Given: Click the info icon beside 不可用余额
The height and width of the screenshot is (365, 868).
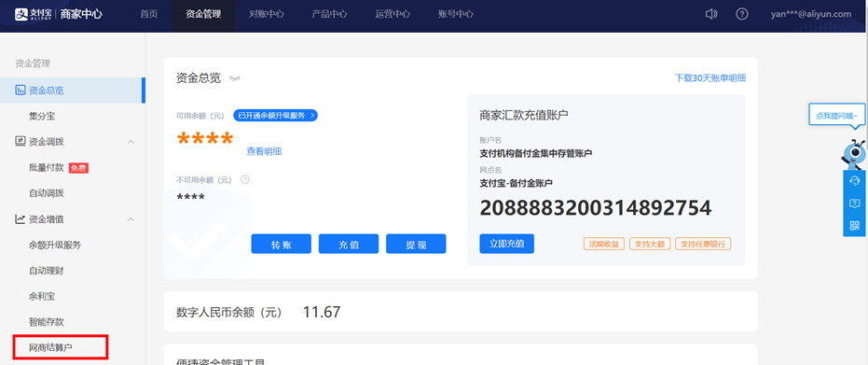Looking at the screenshot, I should click(244, 179).
